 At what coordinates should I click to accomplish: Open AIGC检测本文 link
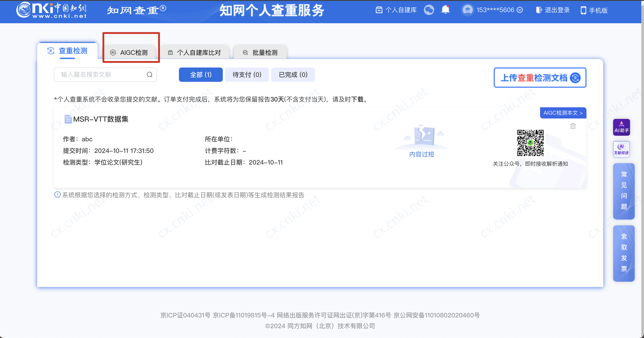tap(563, 113)
